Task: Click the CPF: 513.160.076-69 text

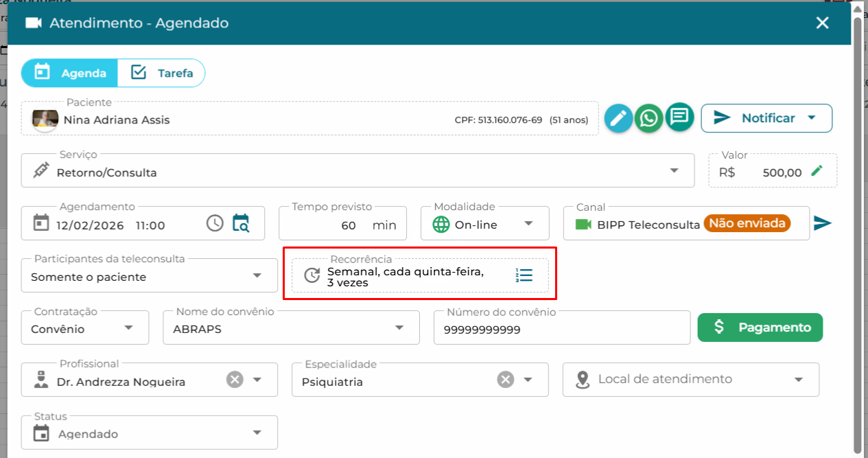Action: click(498, 120)
